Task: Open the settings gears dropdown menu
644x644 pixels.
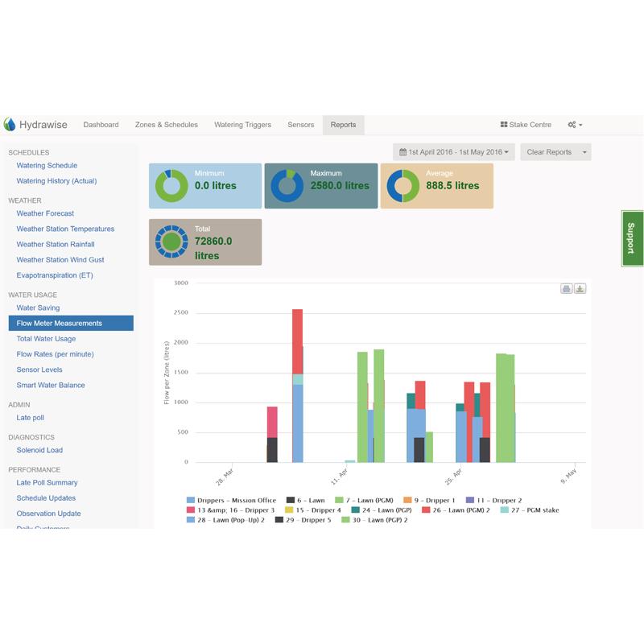Action: point(575,125)
